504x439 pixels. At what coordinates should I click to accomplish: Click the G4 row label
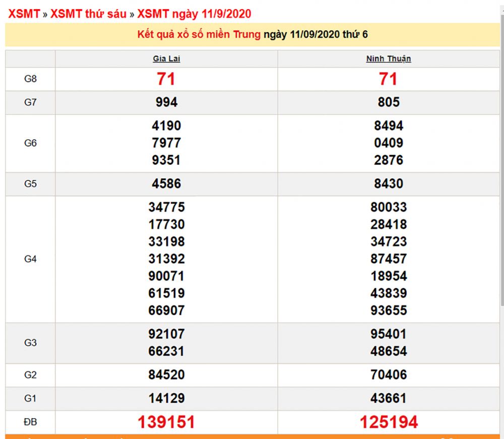[30, 259]
